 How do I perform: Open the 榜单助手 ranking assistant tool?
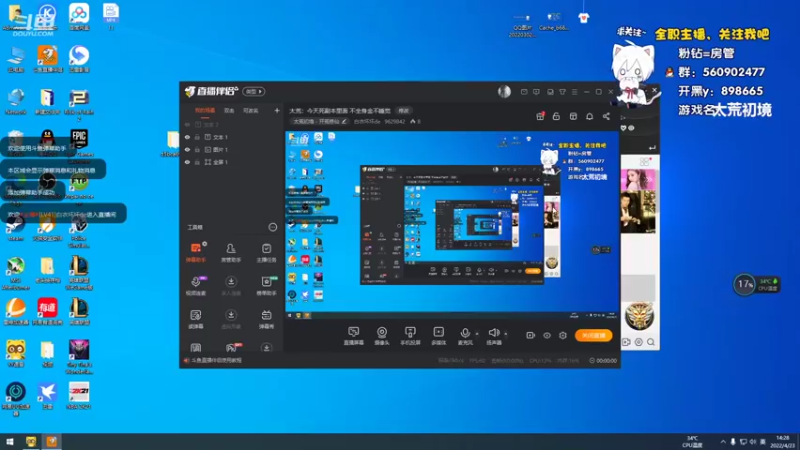pyautogui.click(x=266, y=286)
